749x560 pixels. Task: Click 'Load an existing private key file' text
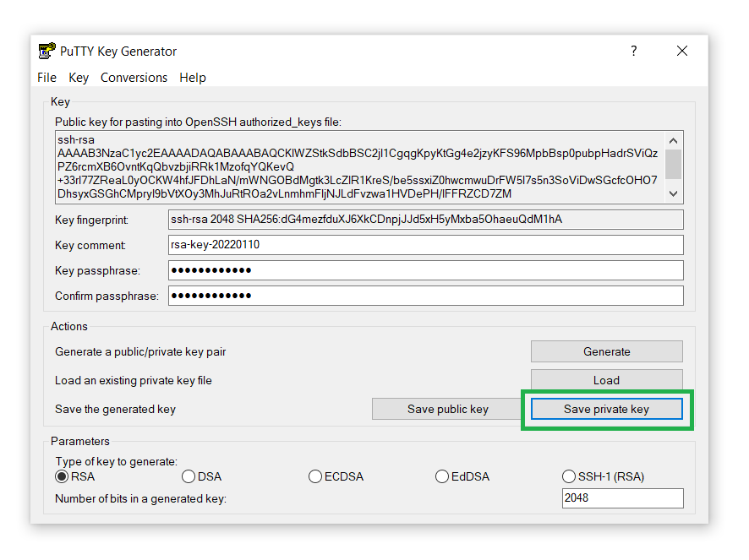134,380
